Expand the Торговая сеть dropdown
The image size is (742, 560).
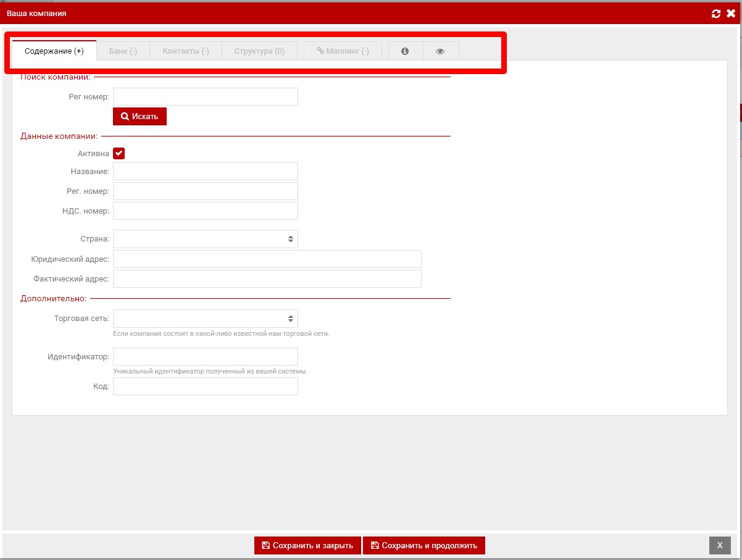205,319
